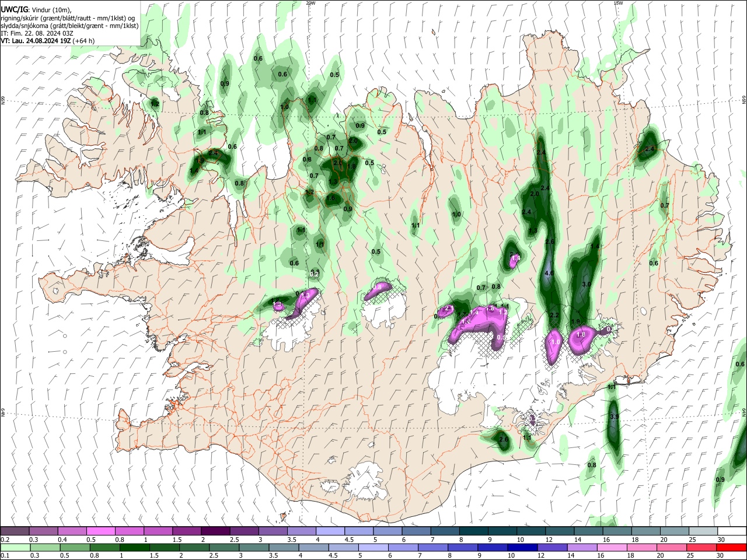The width and height of the screenshot is (747, 560).
Task: Pick the periwinkle swatch between 6 and 7, lower legend
Action: (x=403, y=547)
